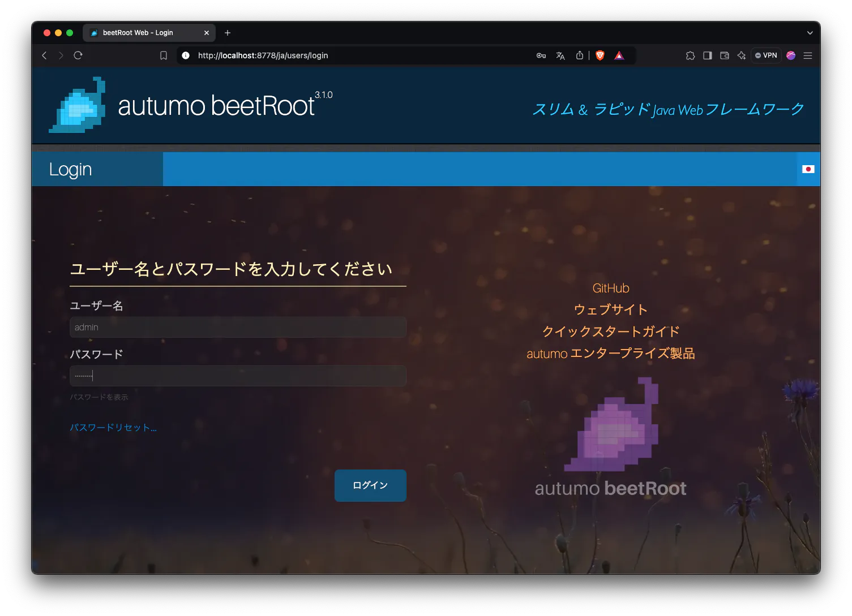Open the GitHub link

pyautogui.click(x=611, y=288)
